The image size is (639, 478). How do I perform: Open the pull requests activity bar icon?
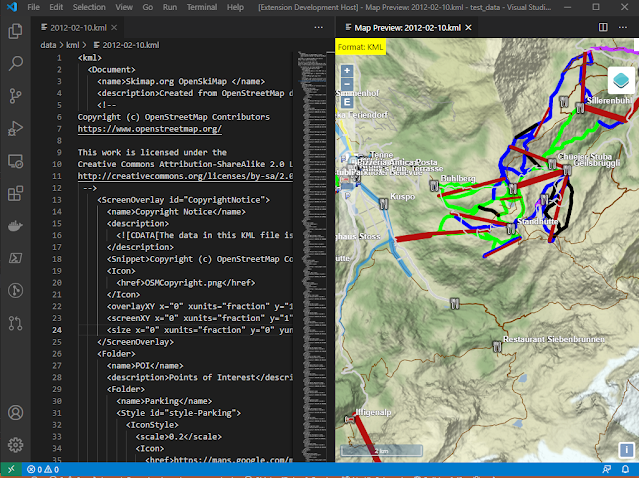coord(15,323)
